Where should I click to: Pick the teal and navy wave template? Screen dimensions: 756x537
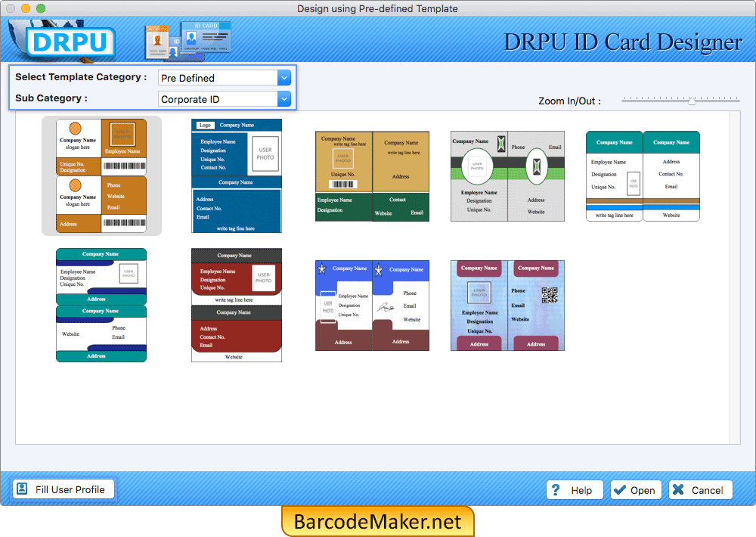click(x=101, y=306)
